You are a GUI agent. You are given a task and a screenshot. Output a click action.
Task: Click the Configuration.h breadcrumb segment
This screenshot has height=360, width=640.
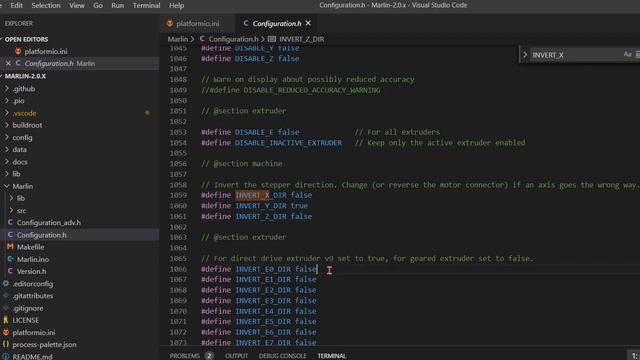[233, 39]
